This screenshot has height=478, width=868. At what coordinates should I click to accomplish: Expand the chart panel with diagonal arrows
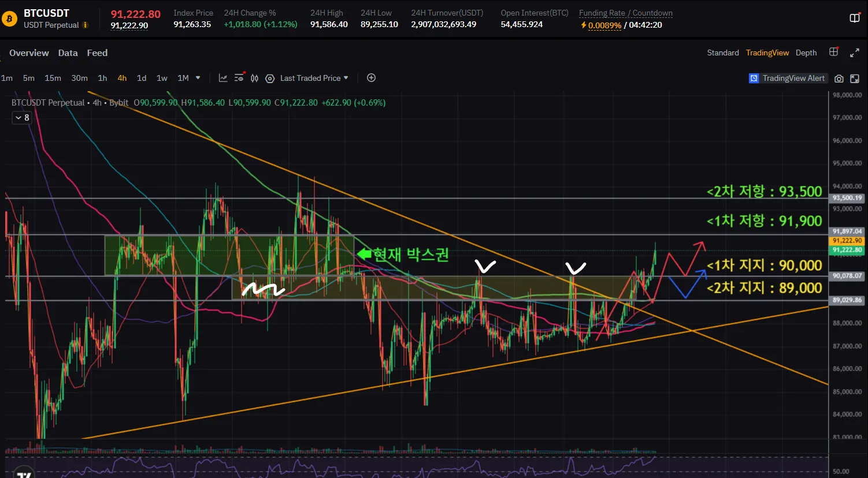coord(855,53)
